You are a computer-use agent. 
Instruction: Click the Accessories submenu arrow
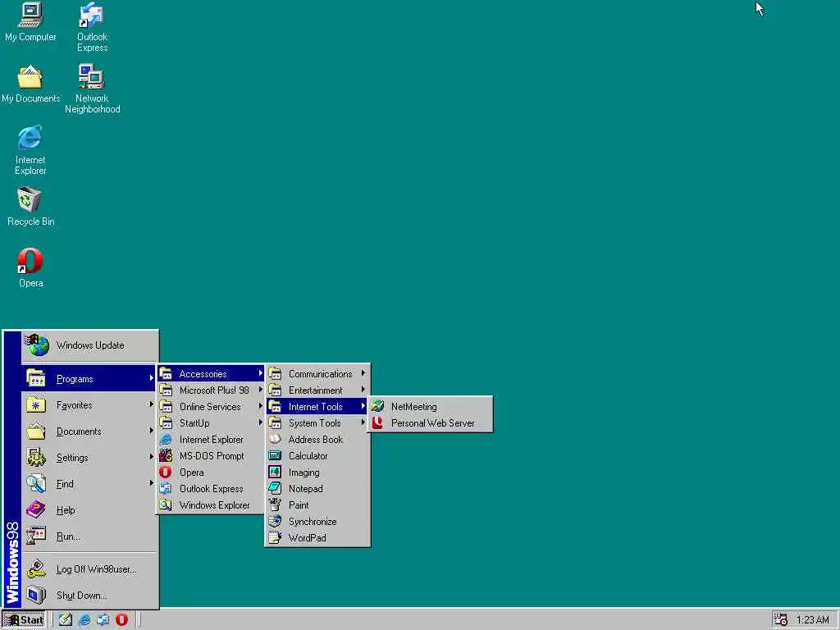coord(260,373)
